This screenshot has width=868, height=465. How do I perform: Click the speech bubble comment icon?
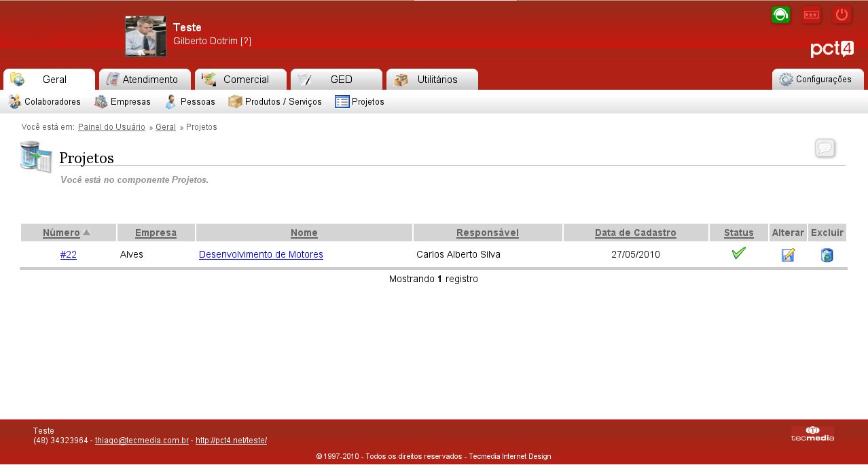pos(825,148)
